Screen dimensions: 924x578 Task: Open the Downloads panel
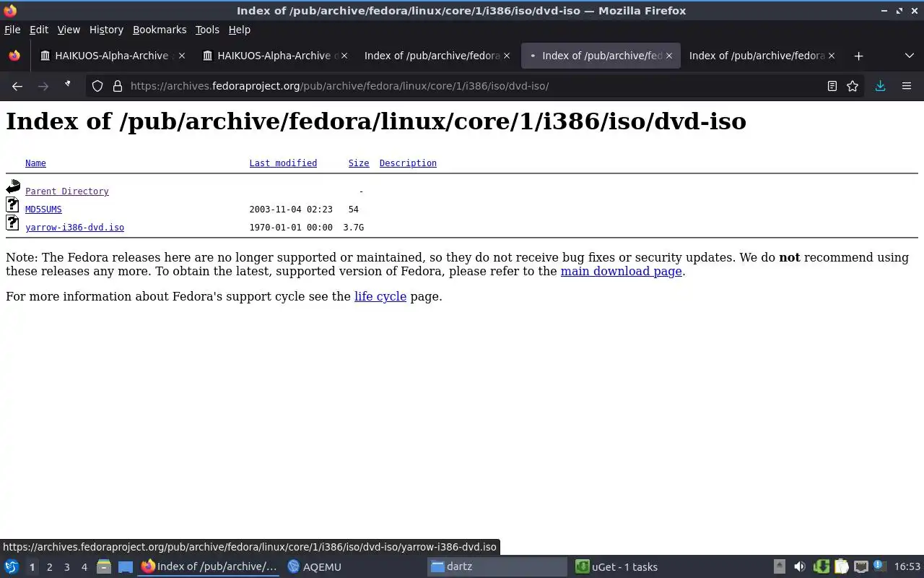880,86
